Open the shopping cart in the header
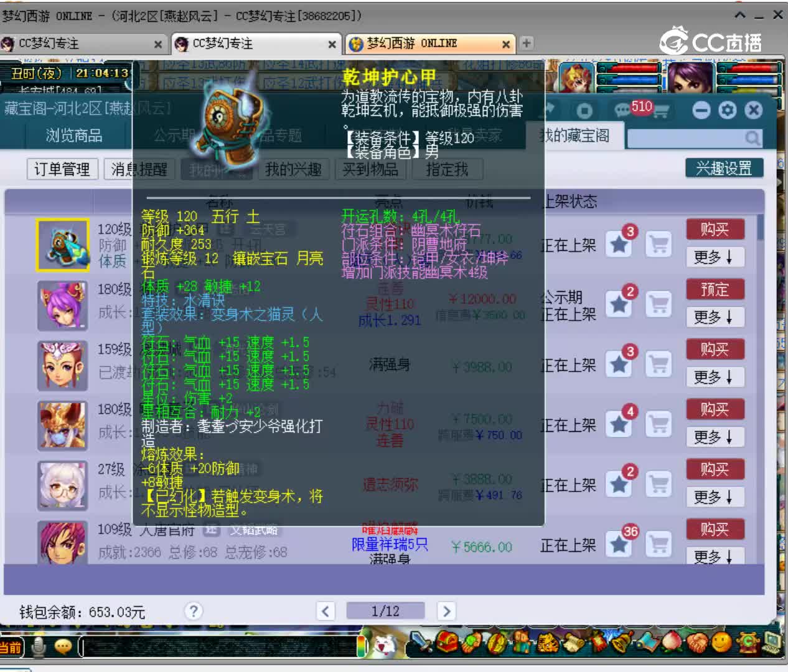 [661, 111]
